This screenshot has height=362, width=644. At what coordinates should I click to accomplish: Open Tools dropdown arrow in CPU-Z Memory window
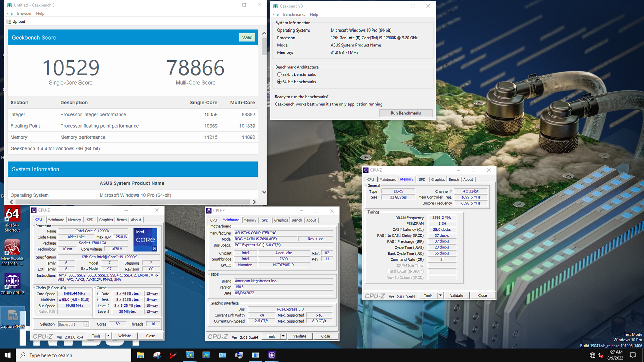click(x=440, y=295)
